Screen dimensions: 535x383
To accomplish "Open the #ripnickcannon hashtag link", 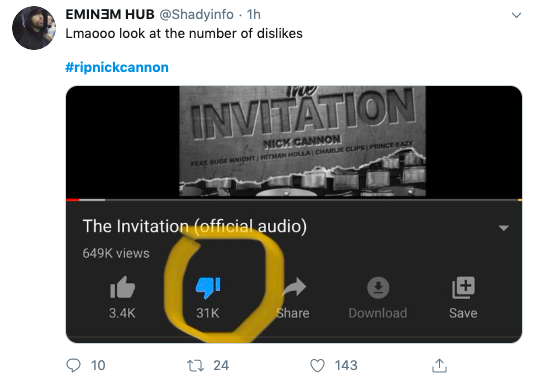I will 117,67.
